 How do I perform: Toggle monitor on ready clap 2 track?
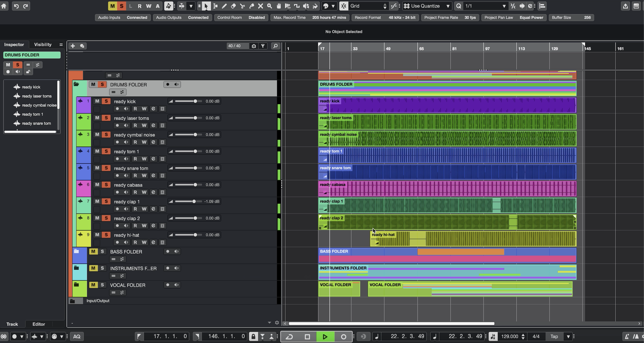126,225
